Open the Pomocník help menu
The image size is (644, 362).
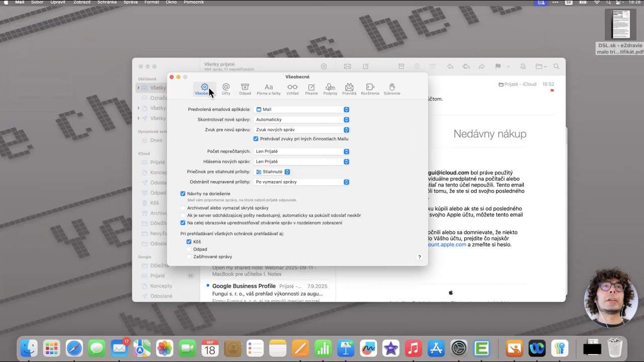point(194,3)
